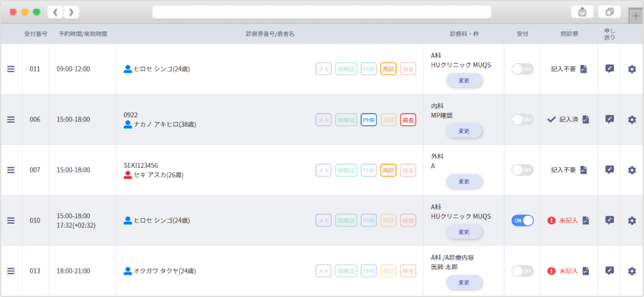
Task: Open the message icon for reception 006
Action: coord(609,120)
